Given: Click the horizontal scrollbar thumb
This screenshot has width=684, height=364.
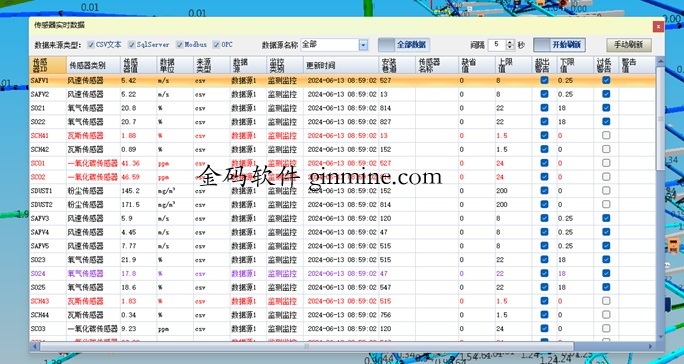Looking at the screenshot, I should click(307, 346).
